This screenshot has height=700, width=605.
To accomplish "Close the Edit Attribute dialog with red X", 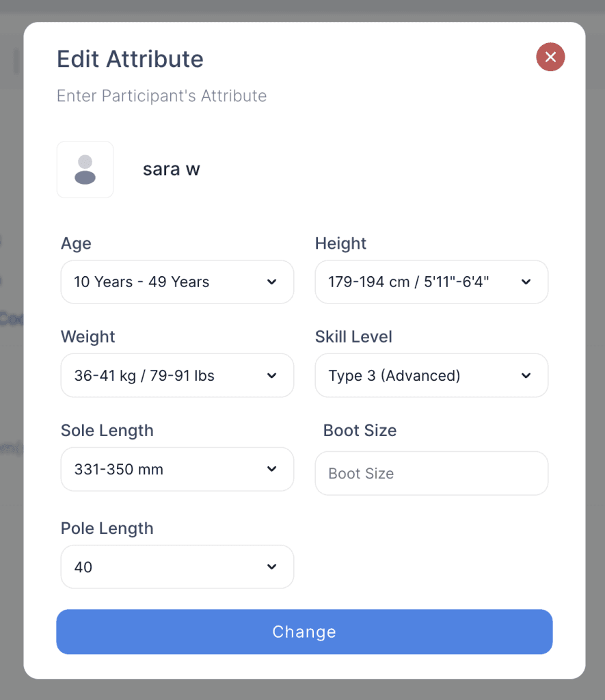I will pyautogui.click(x=550, y=57).
